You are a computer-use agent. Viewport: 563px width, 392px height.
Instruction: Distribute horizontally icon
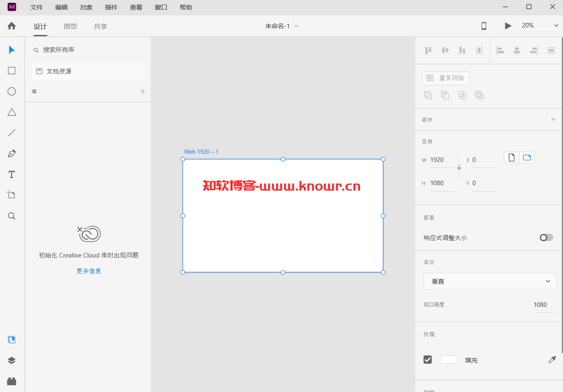(479, 50)
